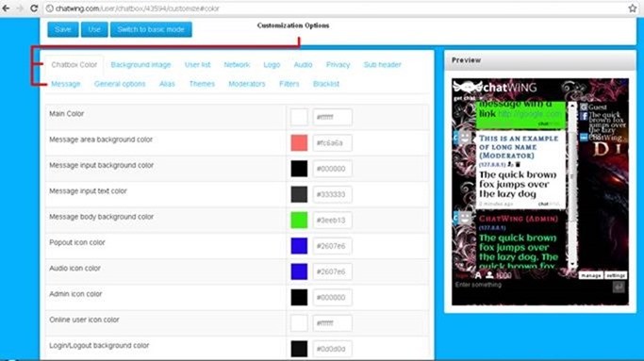
Task: Open the Moderators tab
Action: click(247, 84)
